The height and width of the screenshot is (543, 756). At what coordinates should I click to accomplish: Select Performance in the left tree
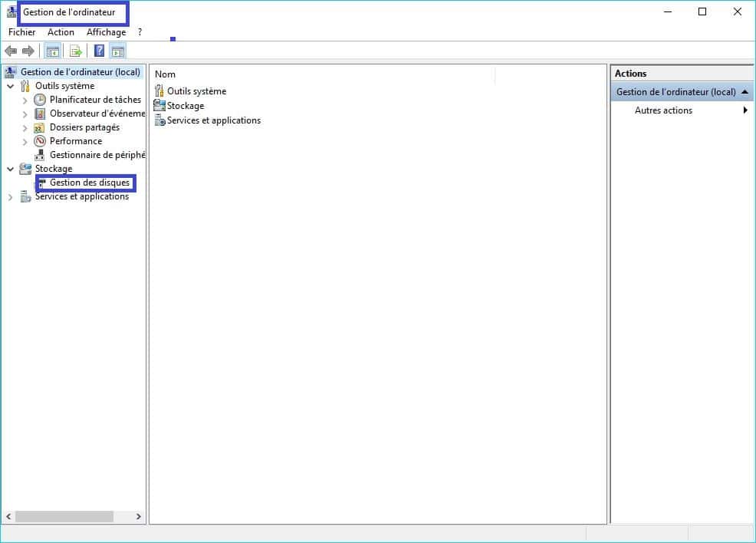(76, 141)
